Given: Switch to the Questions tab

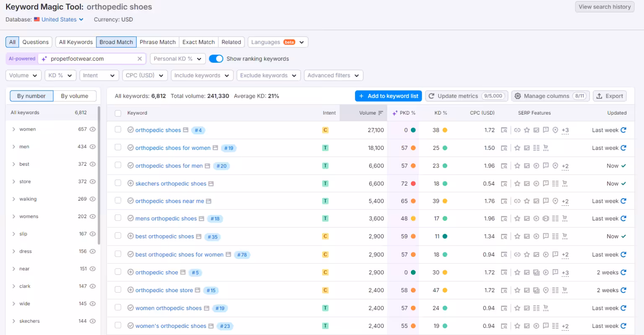Looking at the screenshot, I should (x=36, y=42).
